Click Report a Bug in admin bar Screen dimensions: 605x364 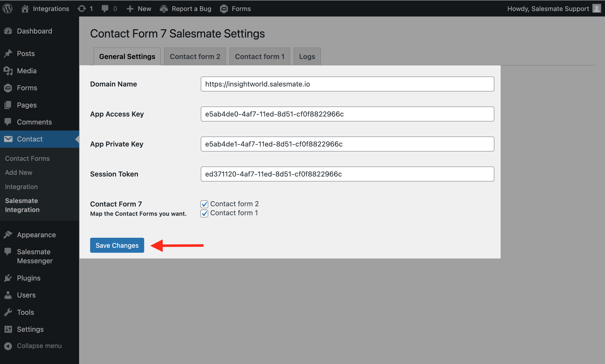pos(191,9)
